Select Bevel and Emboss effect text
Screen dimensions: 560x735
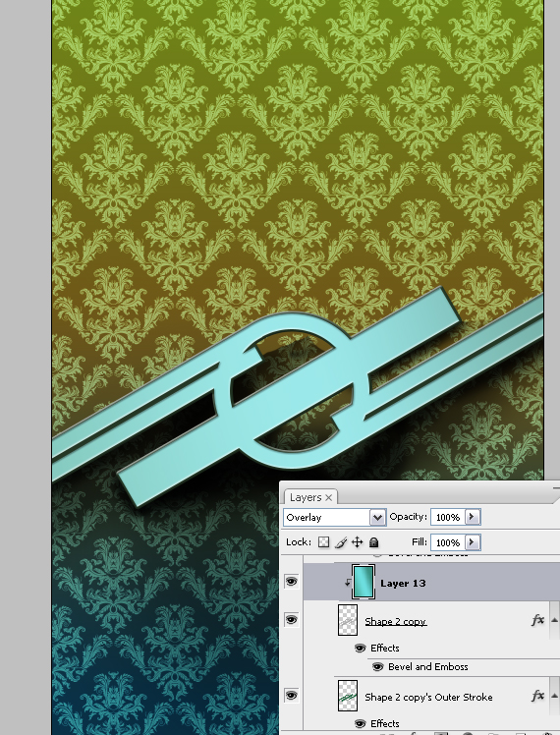[x=427, y=667]
